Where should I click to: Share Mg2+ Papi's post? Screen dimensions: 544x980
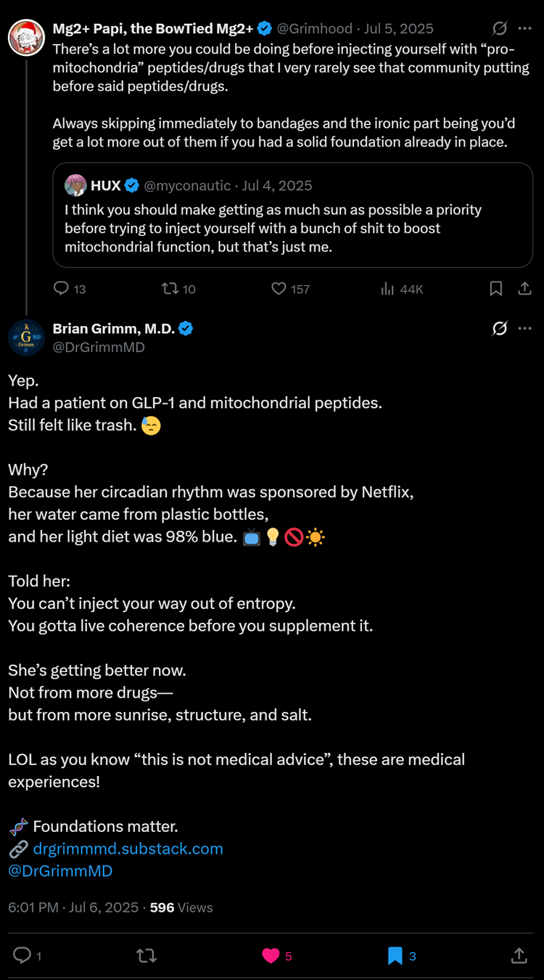(524, 289)
